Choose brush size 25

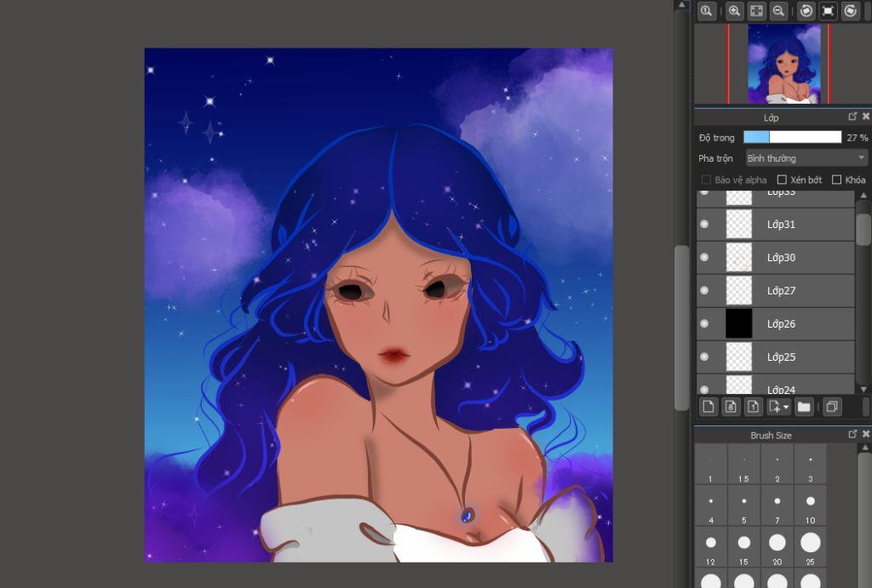811,547
